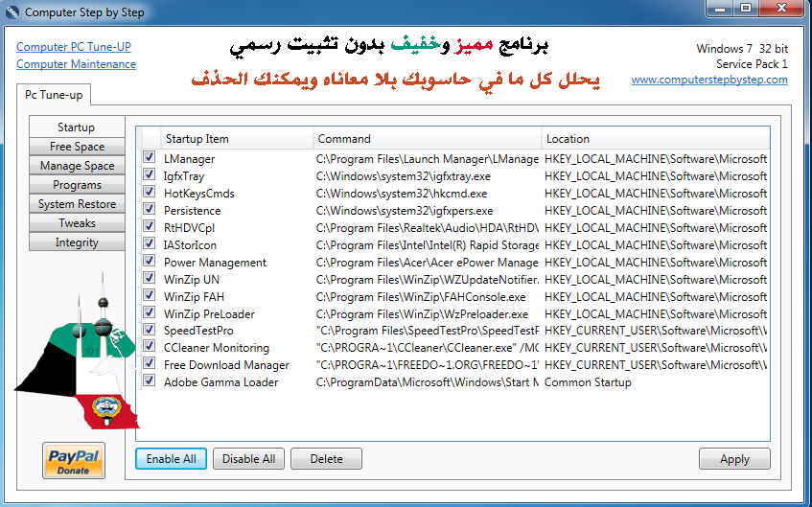Click the Apply button

point(734,459)
